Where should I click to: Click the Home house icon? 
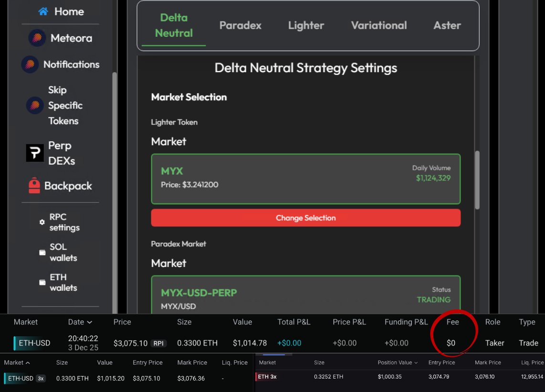point(43,11)
